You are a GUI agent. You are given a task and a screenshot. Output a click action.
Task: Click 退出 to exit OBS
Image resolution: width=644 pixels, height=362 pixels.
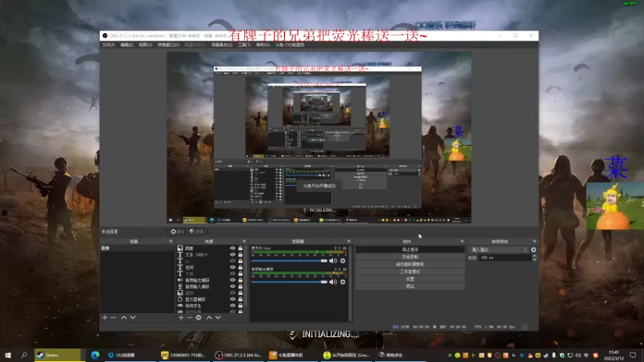tap(410, 286)
